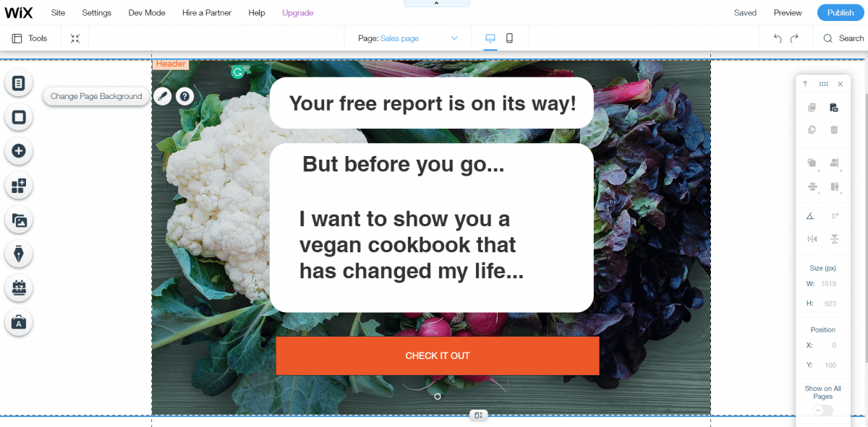
Task: Paste element using the paste icon
Action: point(833,107)
